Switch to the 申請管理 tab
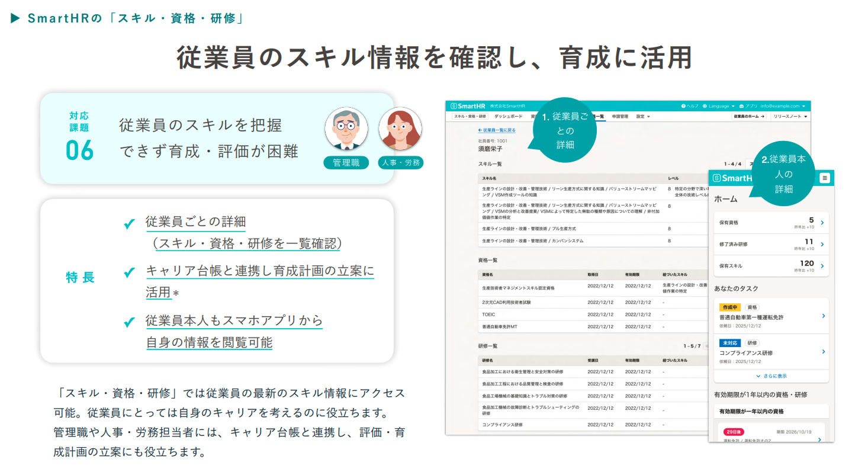 (619, 117)
